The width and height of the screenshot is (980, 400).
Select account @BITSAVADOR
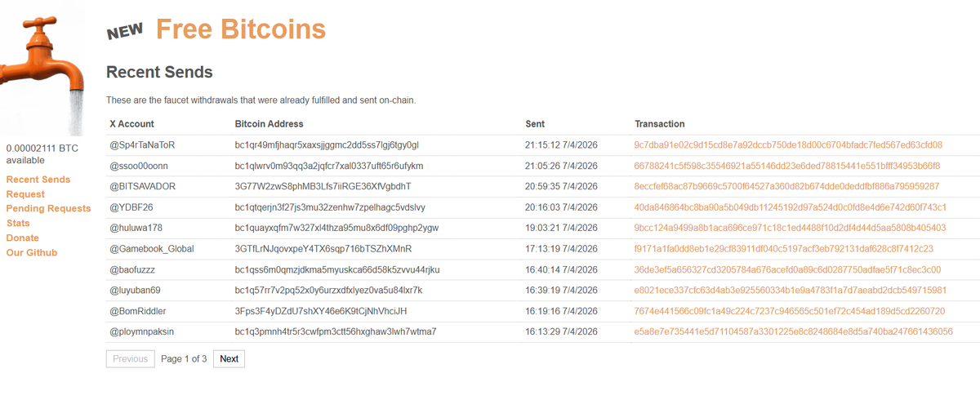[x=142, y=187]
